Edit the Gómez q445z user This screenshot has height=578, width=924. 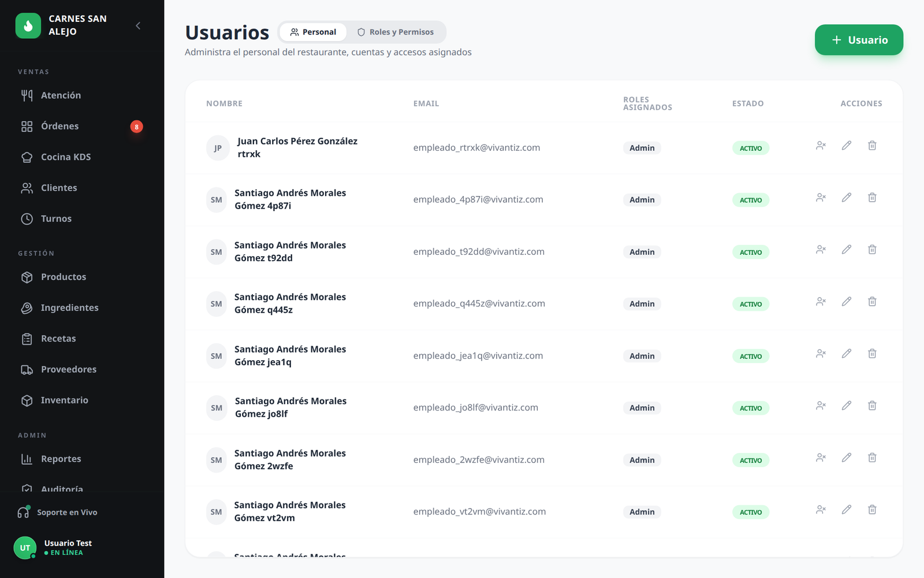tap(847, 302)
